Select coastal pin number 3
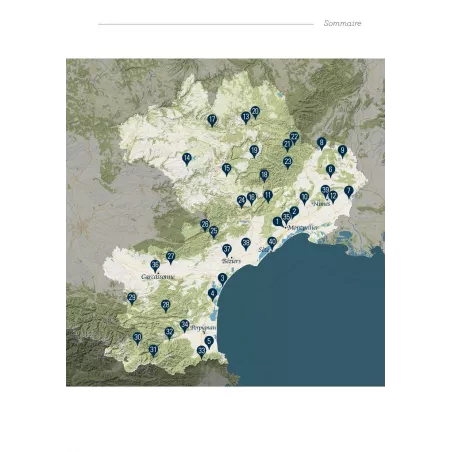The width and height of the screenshot is (452, 452). (223, 279)
